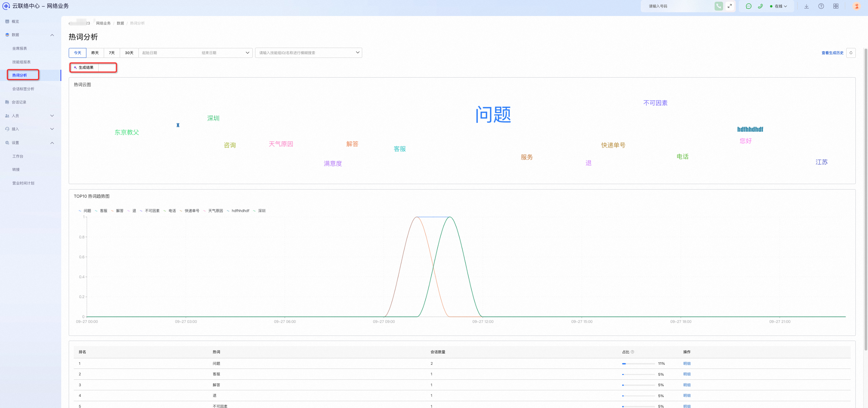Click the info icon next to 占比
Viewport: 868px width, 408px height.
[632, 352]
